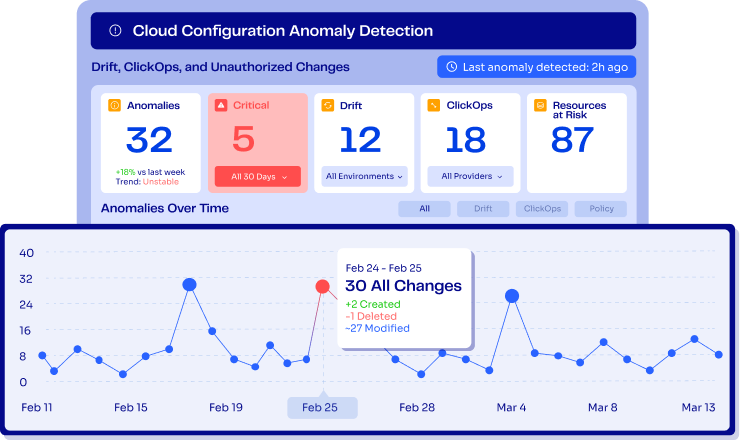
Task: Click the info icon in the title banner
Action: tap(115, 31)
